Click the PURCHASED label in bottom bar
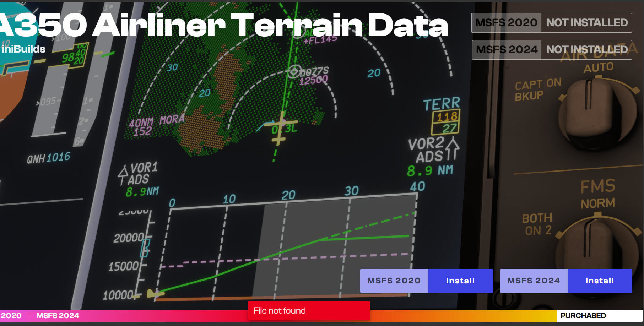Image resolution: width=644 pixels, height=326 pixels. tap(583, 316)
